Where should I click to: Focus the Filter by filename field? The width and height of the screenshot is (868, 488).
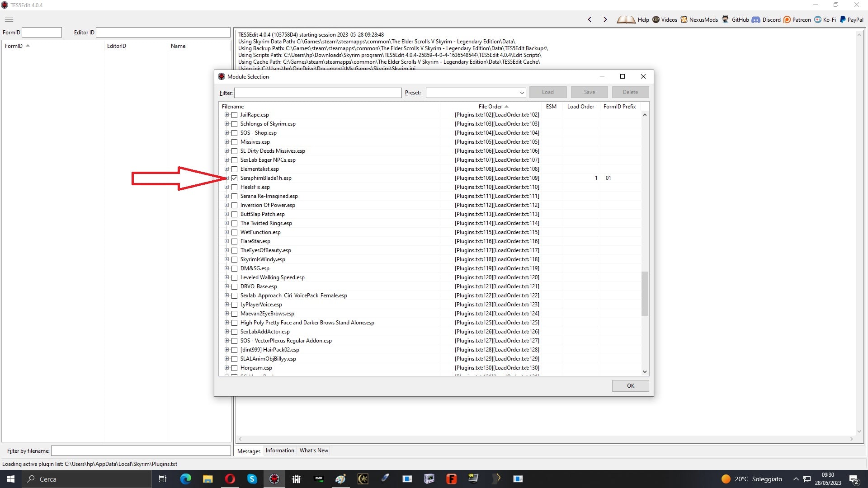pos(141,451)
